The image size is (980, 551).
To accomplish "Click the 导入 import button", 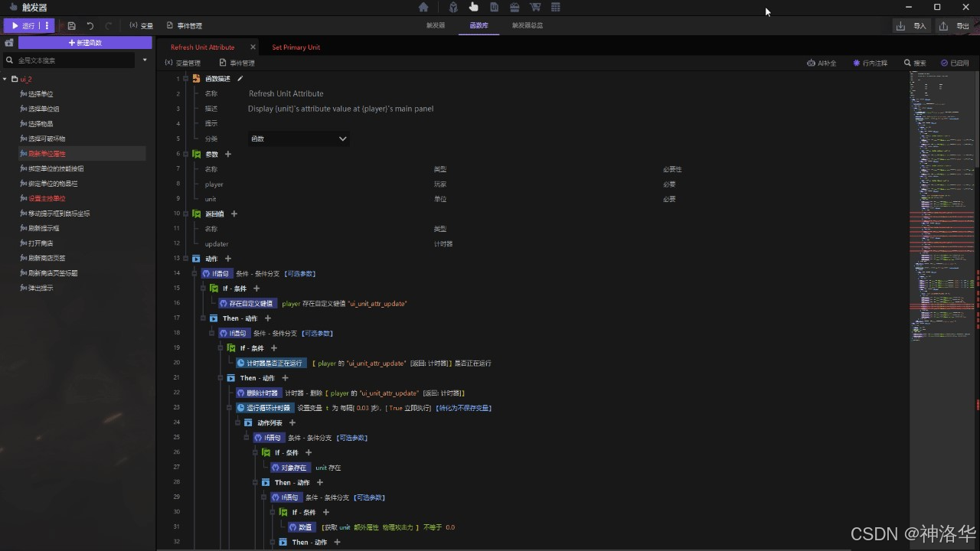I will [x=911, y=26].
